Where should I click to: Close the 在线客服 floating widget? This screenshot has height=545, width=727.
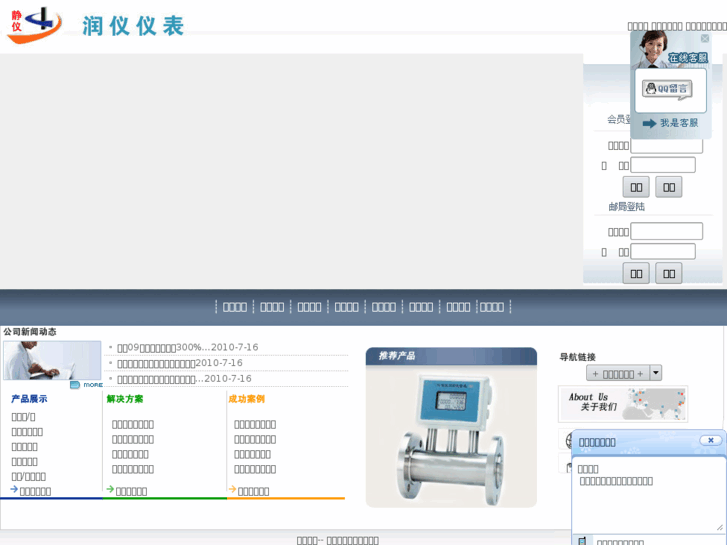(x=705, y=38)
